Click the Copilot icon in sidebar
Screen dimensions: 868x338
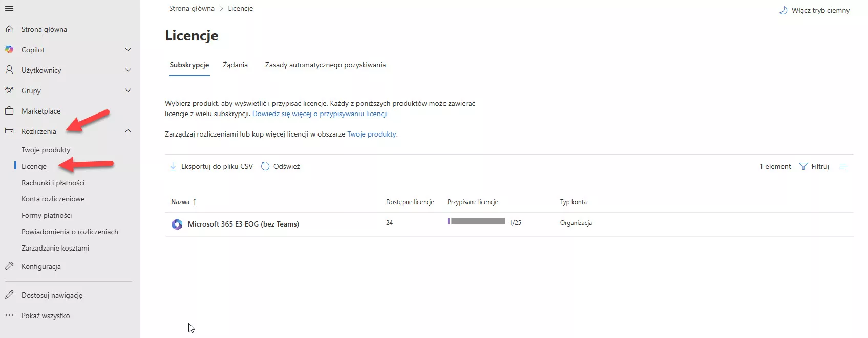[x=9, y=50]
